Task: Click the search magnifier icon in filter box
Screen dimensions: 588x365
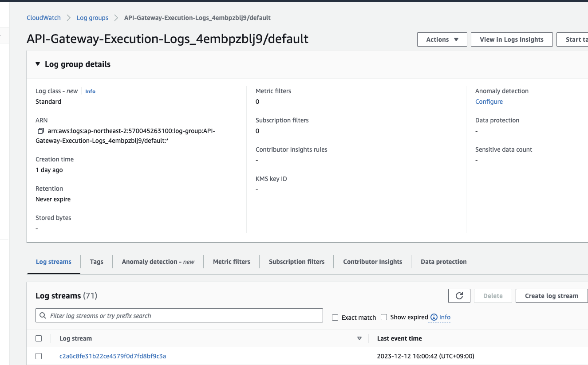Action: 43,316
